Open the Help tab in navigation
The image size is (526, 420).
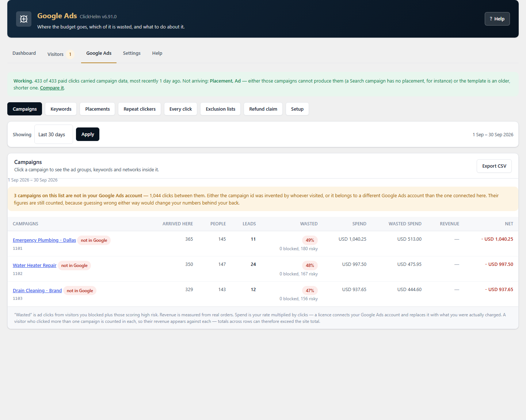pyautogui.click(x=157, y=53)
